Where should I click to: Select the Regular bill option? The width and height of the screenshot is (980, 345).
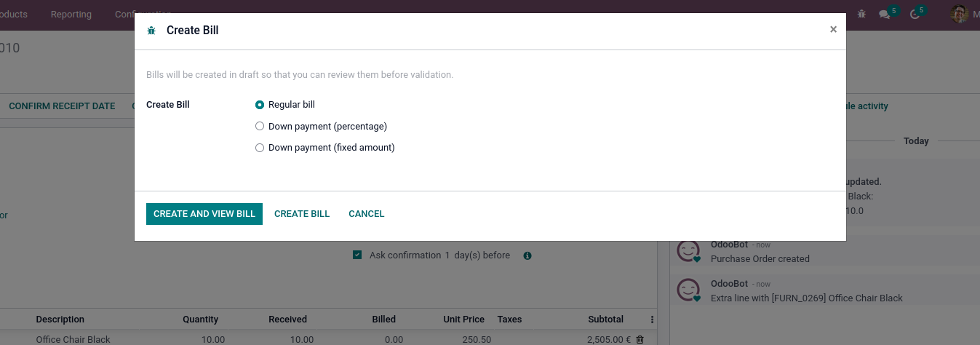260,105
